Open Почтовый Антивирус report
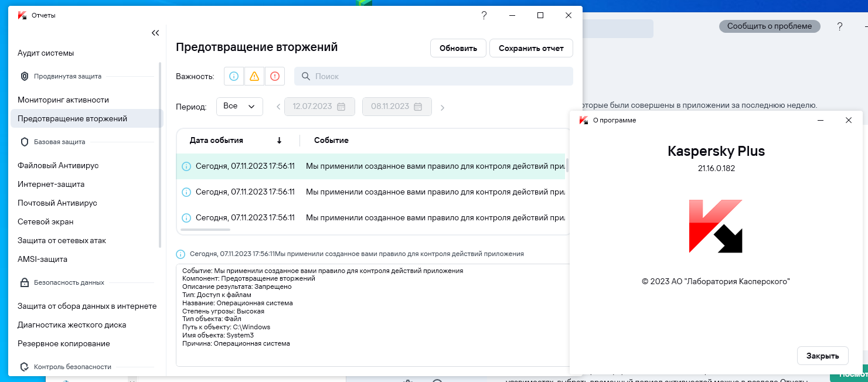The width and height of the screenshot is (868, 382). pos(57,203)
